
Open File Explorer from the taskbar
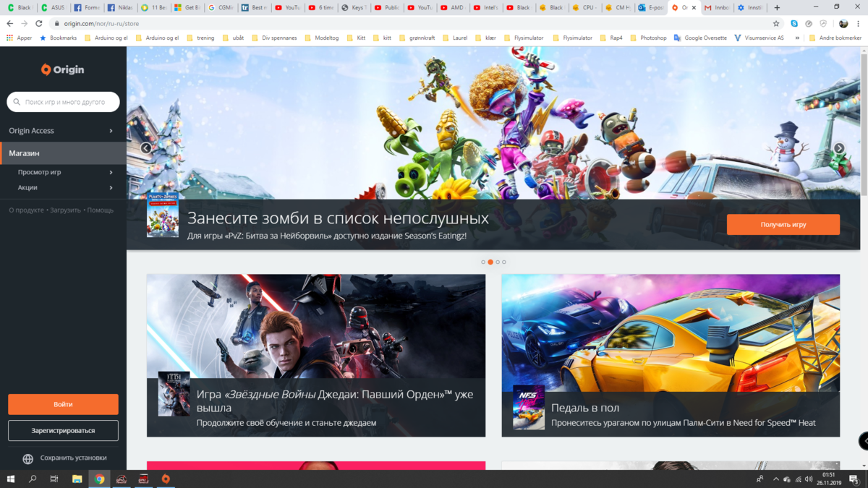(77, 479)
